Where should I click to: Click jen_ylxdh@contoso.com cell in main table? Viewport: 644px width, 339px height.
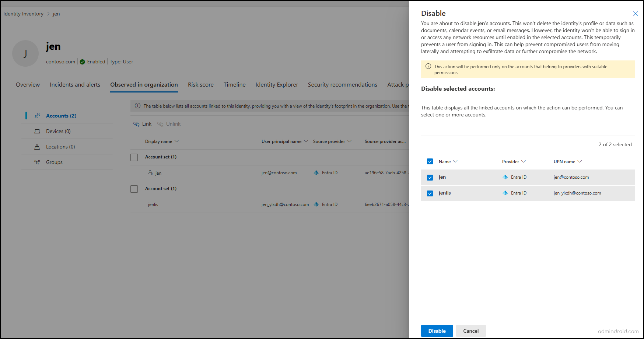285,205
